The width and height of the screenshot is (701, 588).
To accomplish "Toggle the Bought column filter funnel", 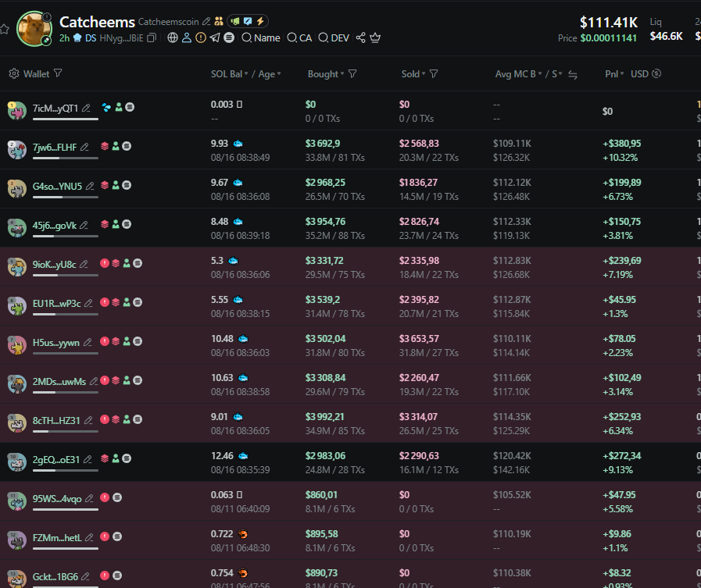I will pyautogui.click(x=352, y=73).
